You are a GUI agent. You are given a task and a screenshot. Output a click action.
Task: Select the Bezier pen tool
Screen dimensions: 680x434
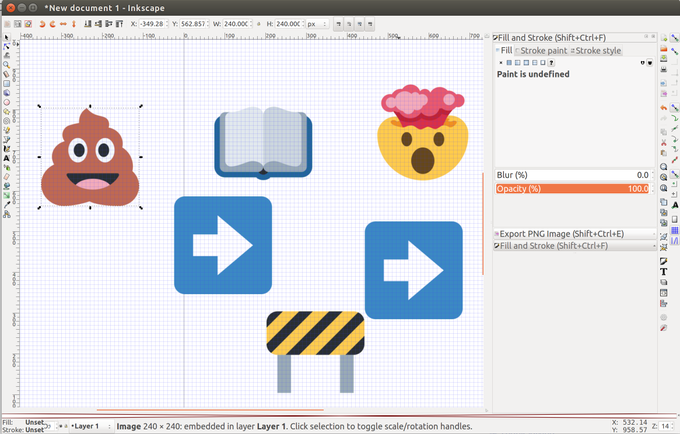[7, 140]
